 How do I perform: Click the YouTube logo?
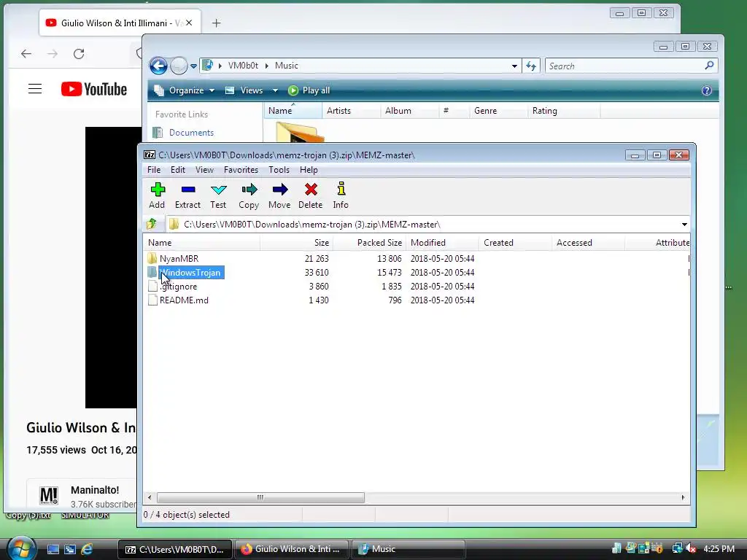(x=94, y=89)
